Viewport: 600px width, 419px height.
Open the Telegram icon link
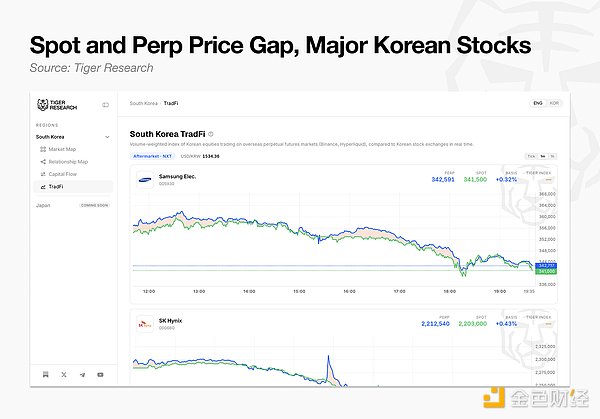pyautogui.click(x=82, y=375)
